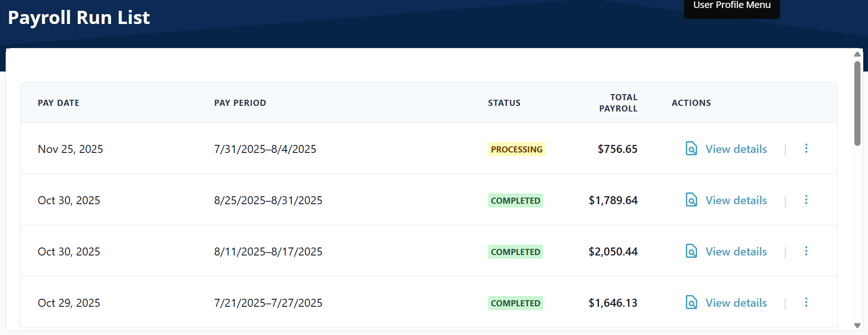Image resolution: width=868 pixels, height=335 pixels.
Task: Click document icon in $1,789.64 payroll row
Action: coord(691,200)
